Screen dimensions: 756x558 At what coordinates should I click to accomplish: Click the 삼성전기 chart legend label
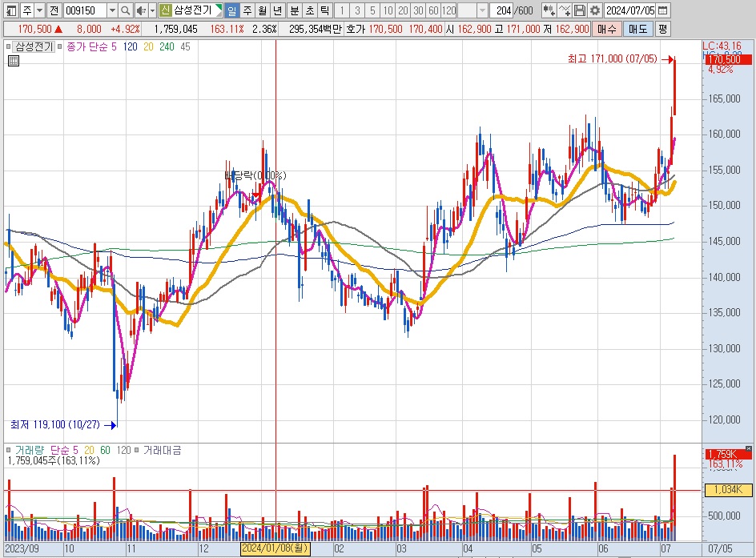point(34,46)
